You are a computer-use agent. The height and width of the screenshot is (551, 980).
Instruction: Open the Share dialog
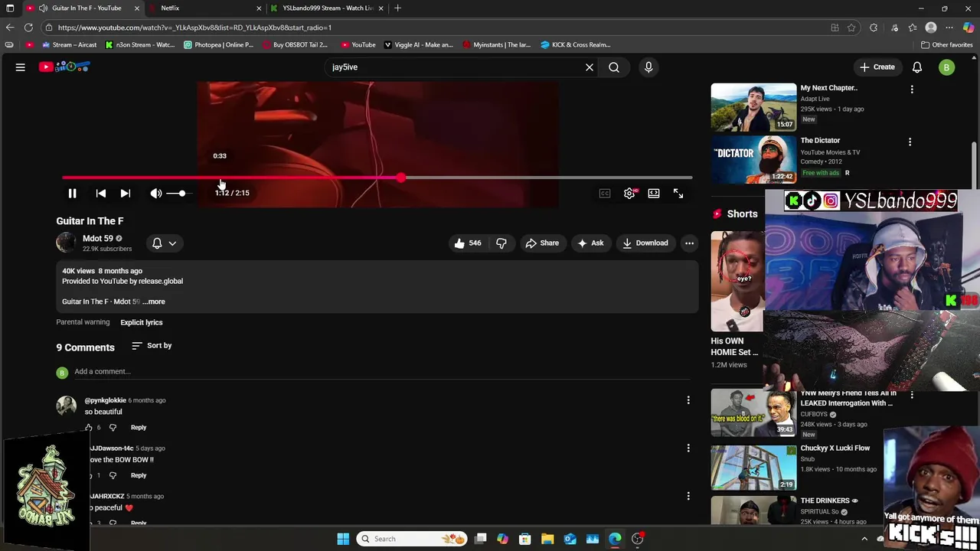[542, 243]
